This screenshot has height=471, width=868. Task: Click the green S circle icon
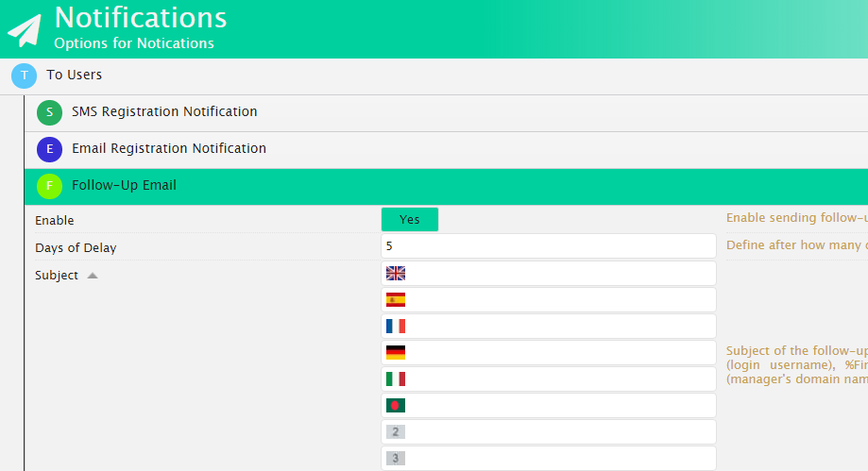(x=49, y=112)
